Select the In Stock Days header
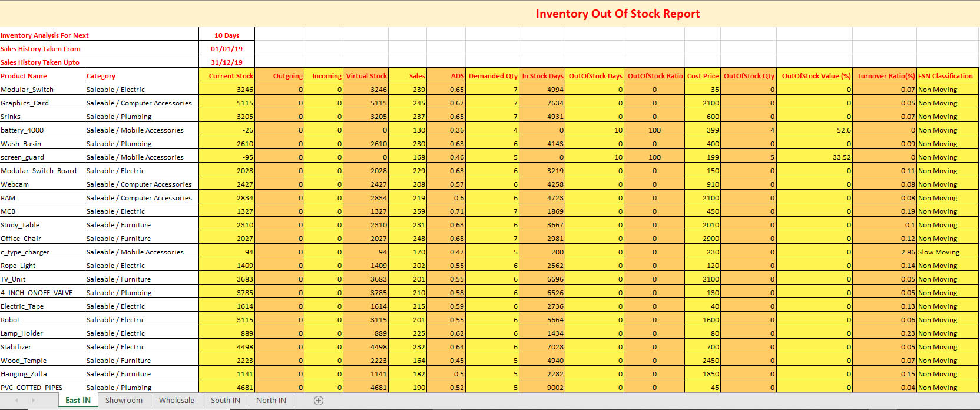 pyautogui.click(x=542, y=75)
